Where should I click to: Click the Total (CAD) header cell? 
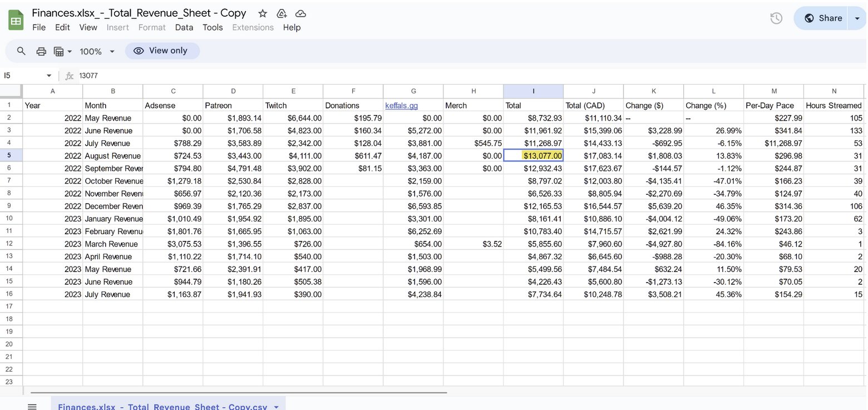click(x=593, y=105)
